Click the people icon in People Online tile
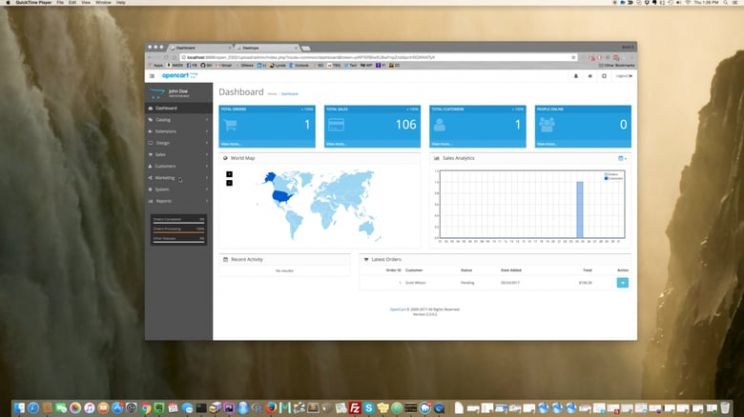744x417 pixels. (x=547, y=125)
